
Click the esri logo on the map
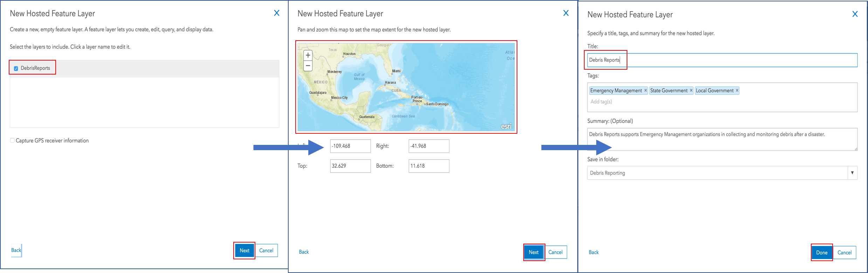[506, 126]
